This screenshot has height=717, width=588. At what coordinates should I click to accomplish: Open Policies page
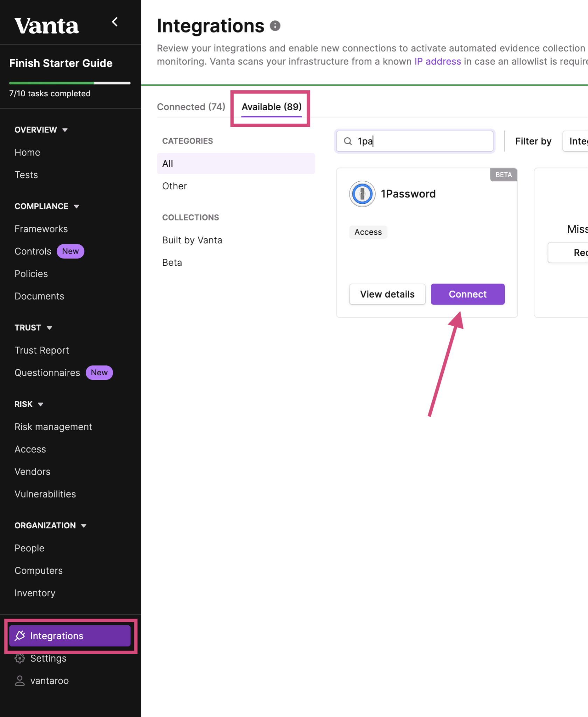click(x=31, y=274)
